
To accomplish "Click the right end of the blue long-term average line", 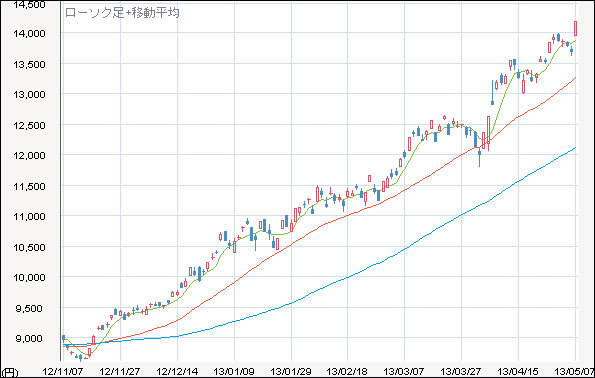I will click(575, 148).
